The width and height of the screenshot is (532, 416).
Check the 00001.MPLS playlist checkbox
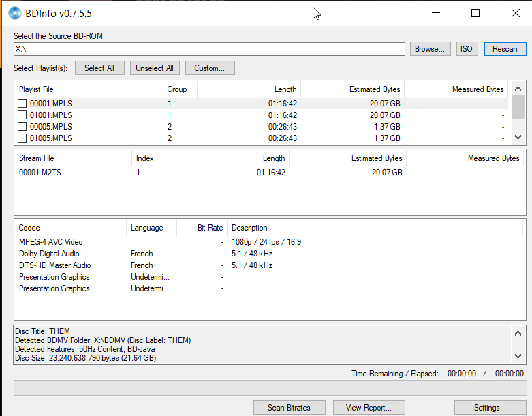[x=22, y=103]
